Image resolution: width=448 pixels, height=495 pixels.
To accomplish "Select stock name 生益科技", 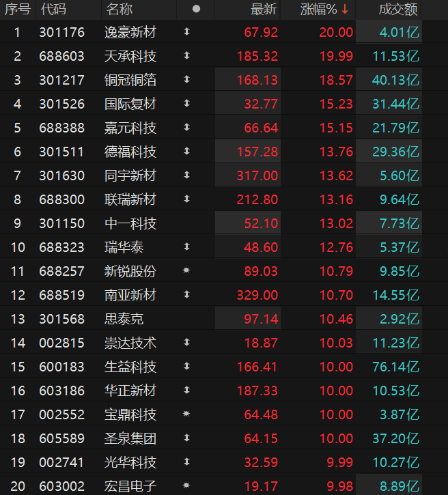I will click(x=130, y=367).
